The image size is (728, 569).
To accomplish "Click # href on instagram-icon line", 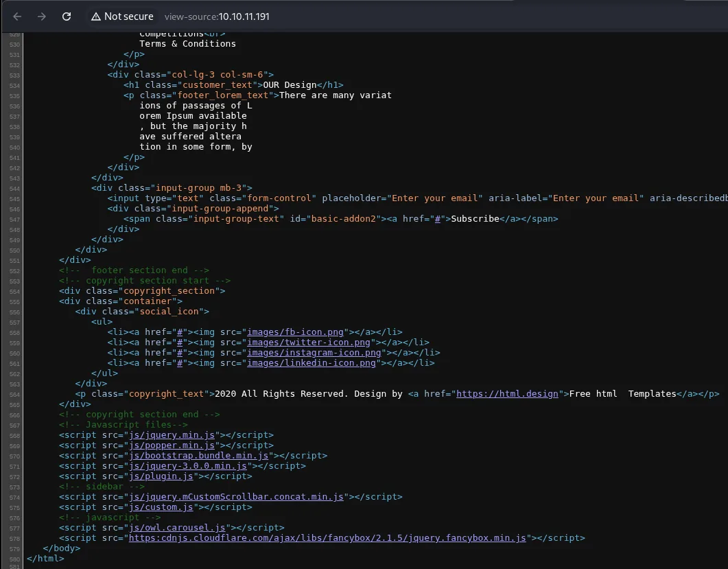I will 180,353.
